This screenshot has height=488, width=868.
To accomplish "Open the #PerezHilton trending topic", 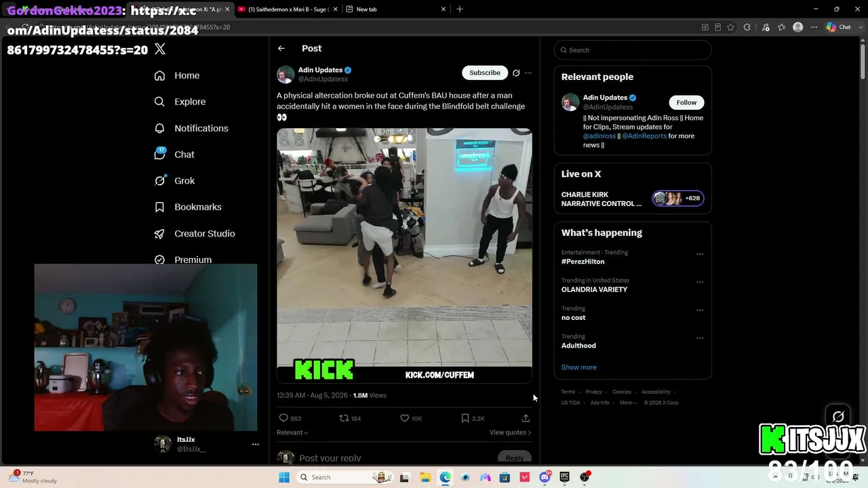I will pos(583,262).
